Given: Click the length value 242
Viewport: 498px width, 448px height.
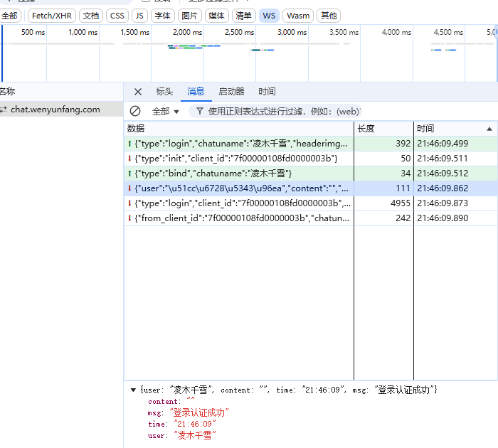Looking at the screenshot, I should point(403,218).
